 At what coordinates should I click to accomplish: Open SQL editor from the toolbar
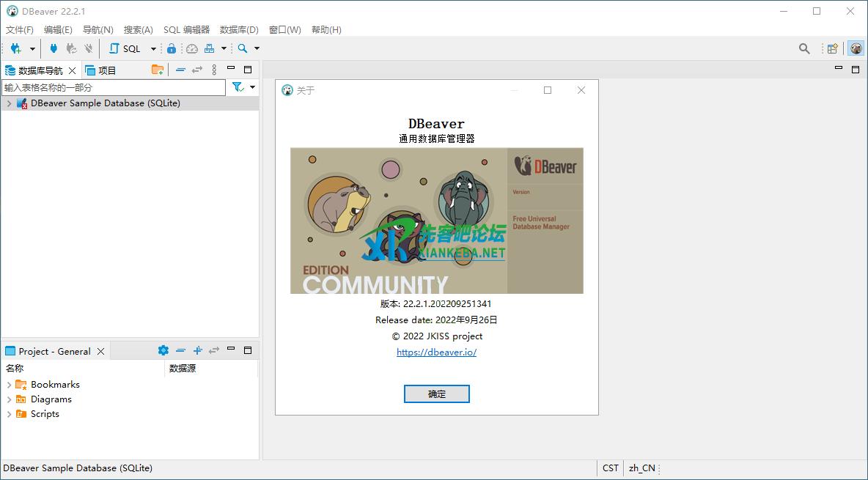click(x=125, y=48)
